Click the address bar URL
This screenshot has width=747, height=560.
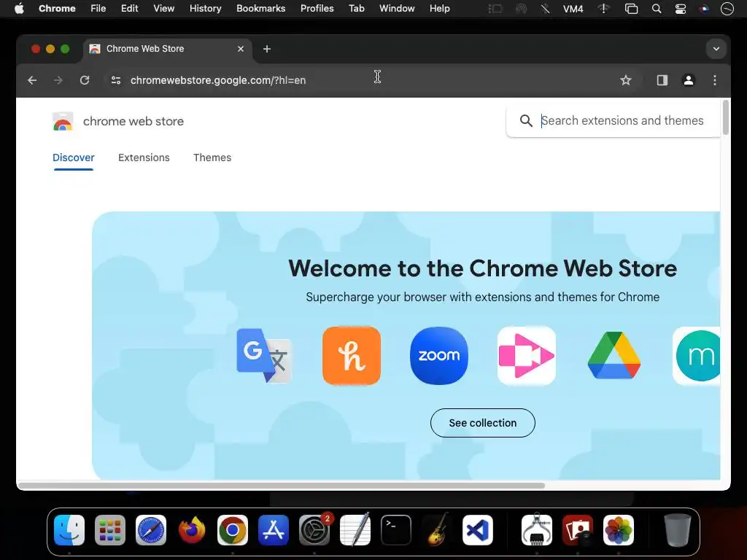point(218,80)
